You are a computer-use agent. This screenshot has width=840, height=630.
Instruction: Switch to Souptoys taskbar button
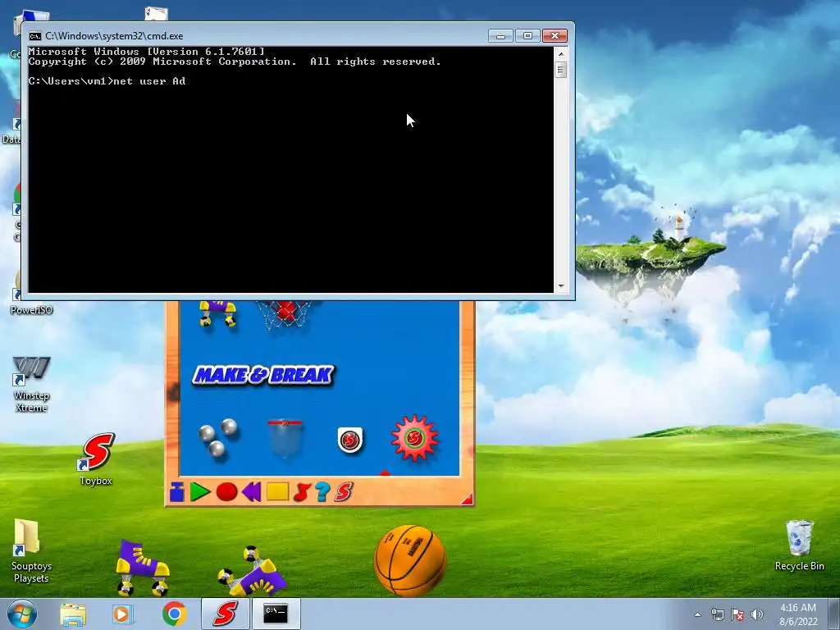[x=225, y=614]
